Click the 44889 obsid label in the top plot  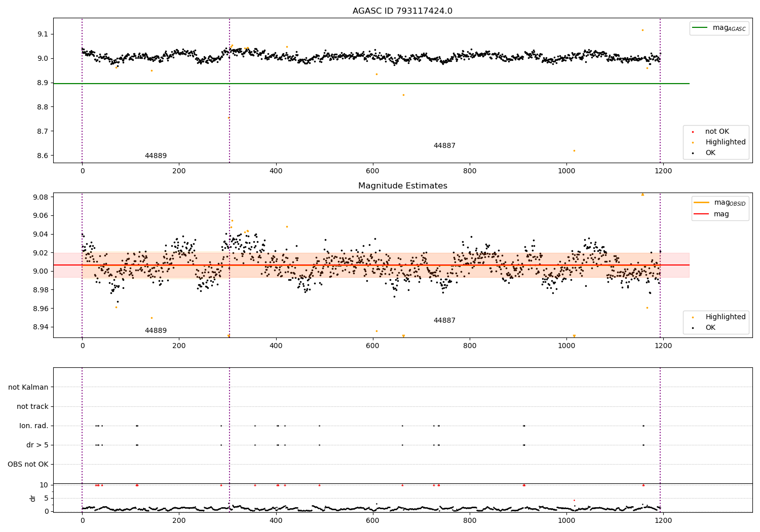[156, 156]
